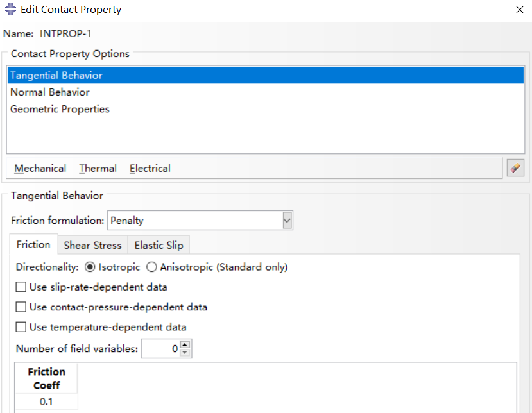Switch to the Shear Stress tab

(x=92, y=245)
